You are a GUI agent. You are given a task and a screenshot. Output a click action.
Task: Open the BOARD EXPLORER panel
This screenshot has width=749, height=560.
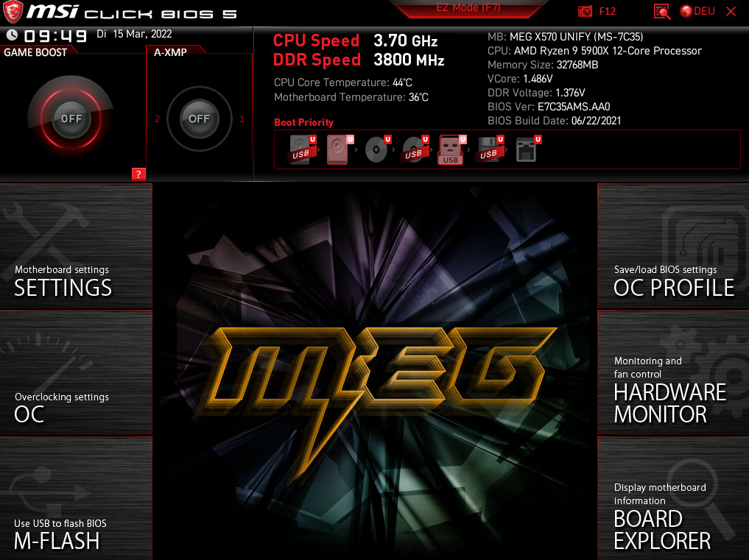[x=673, y=498]
